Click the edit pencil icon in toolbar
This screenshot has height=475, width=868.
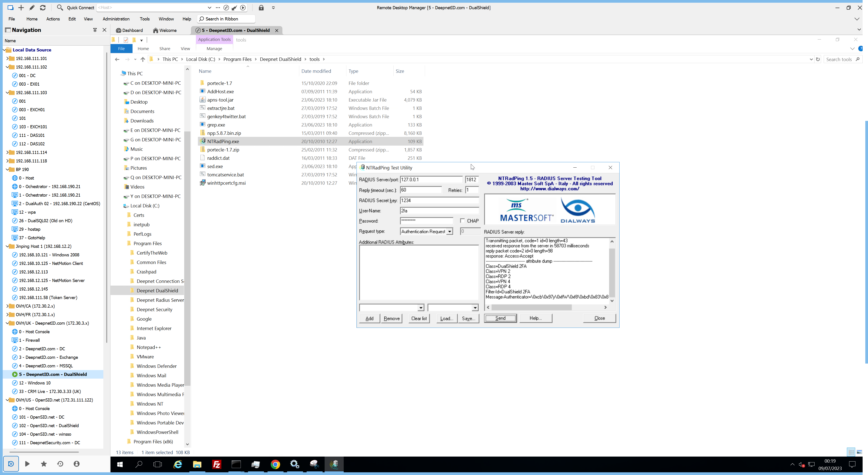[x=32, y=7]
